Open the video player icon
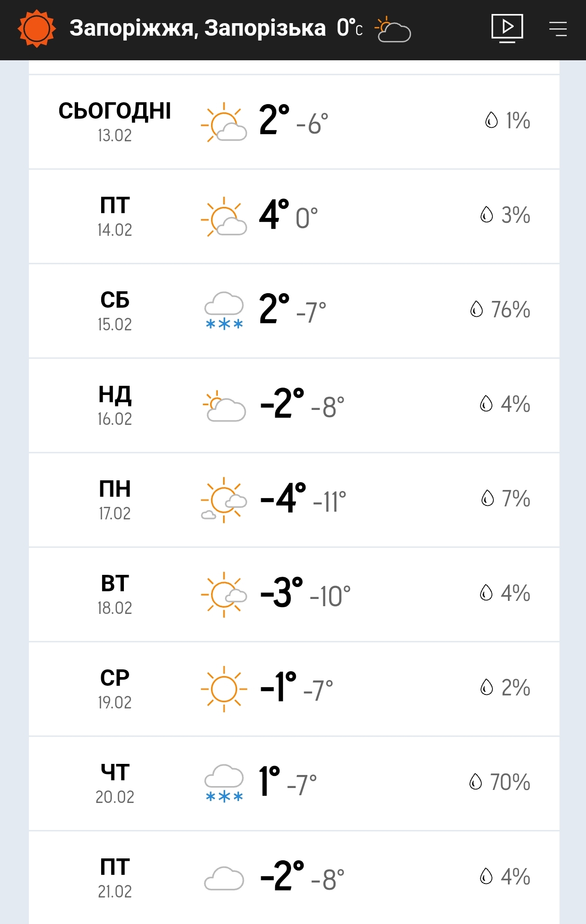This screenshot has height=924, width=586. click(507, 28)
